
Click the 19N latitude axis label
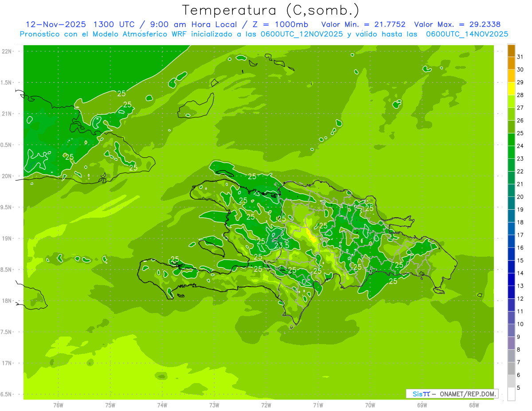coord(8,238)
